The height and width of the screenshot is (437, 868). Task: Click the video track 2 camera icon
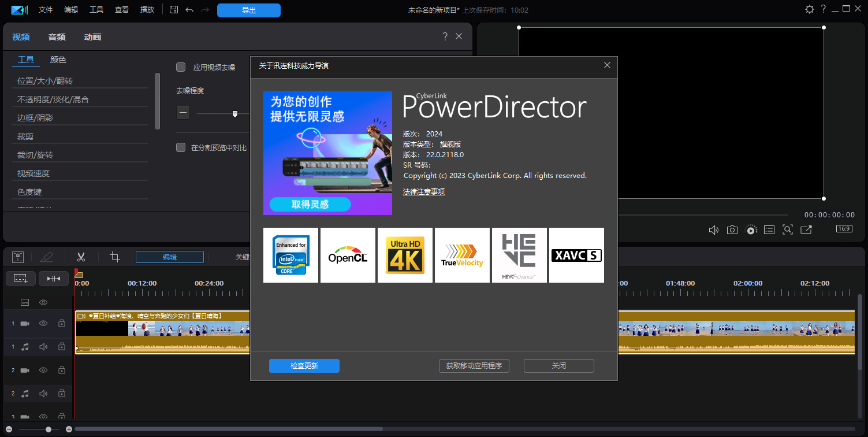25,370
